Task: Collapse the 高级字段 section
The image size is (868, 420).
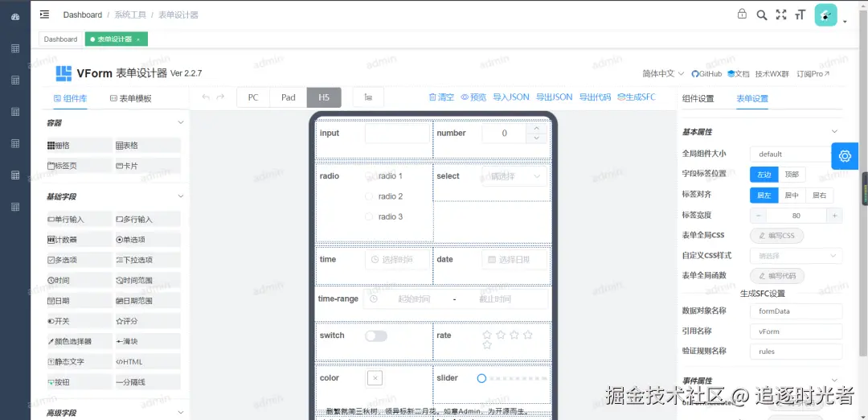Action: point(180,412)
